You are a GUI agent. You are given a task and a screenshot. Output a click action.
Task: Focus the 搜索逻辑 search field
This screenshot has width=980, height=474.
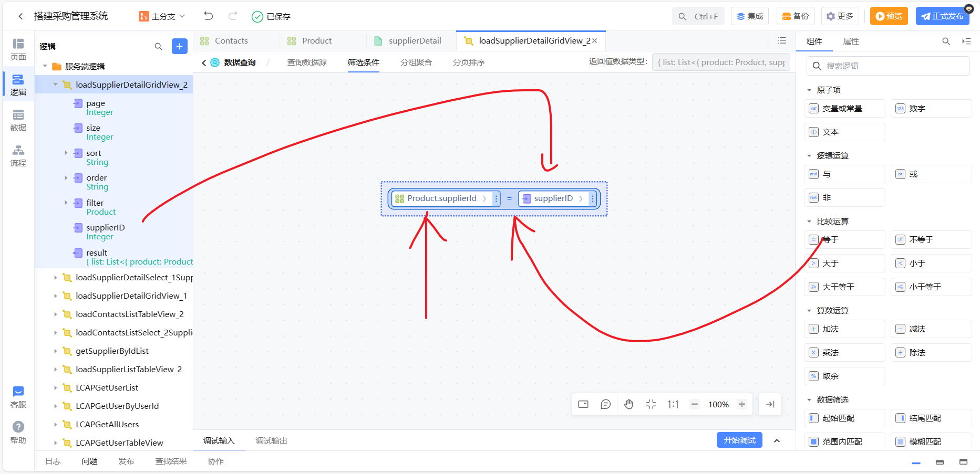pos(888,66)
